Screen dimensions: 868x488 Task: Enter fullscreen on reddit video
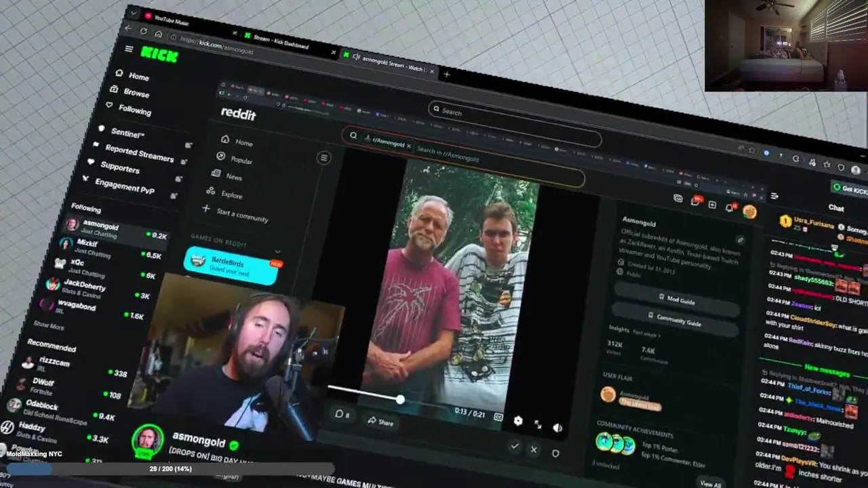(538, 424)
